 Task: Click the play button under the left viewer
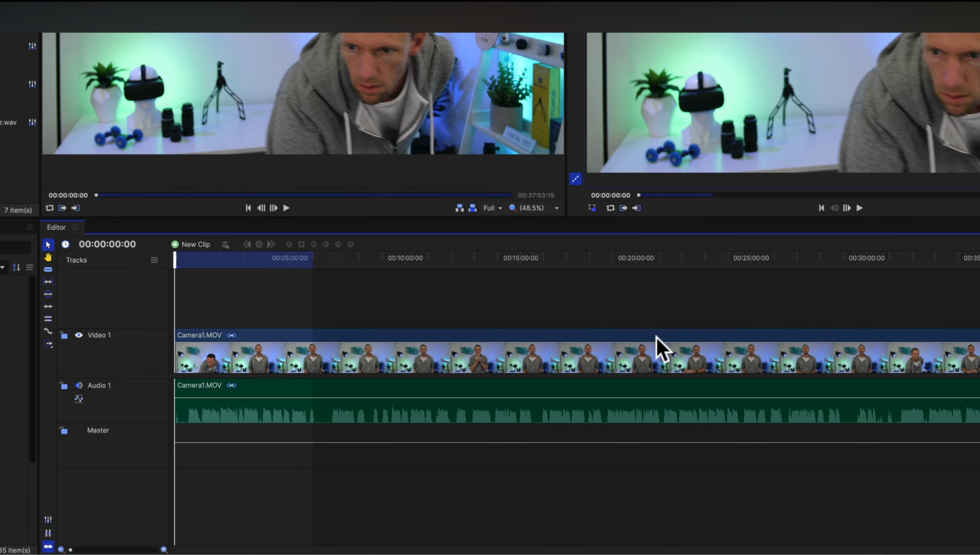pos(286,208)
